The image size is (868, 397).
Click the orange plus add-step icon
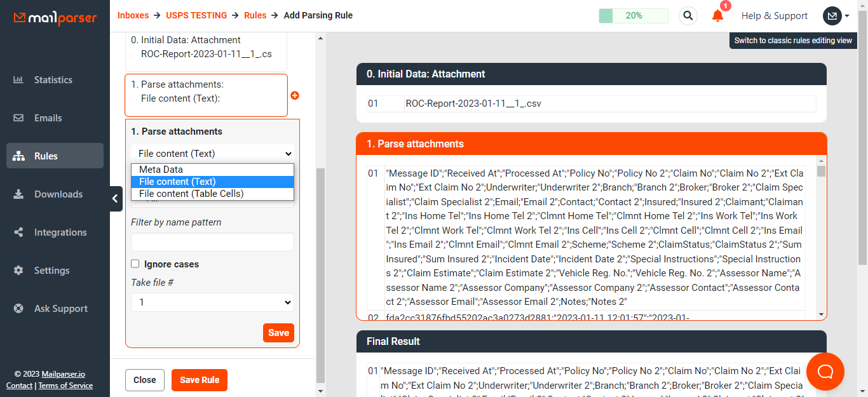(x=295, y=95)
